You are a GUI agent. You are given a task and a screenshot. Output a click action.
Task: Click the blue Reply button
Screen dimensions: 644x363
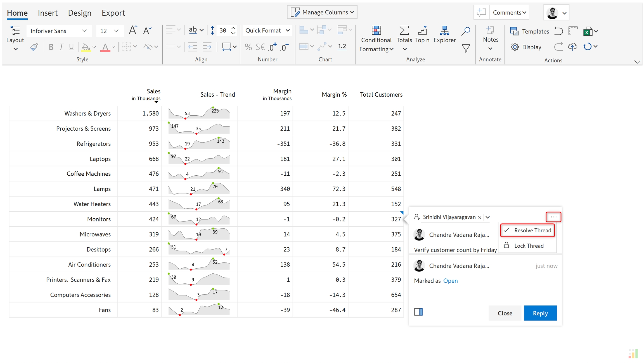(540, 313)
